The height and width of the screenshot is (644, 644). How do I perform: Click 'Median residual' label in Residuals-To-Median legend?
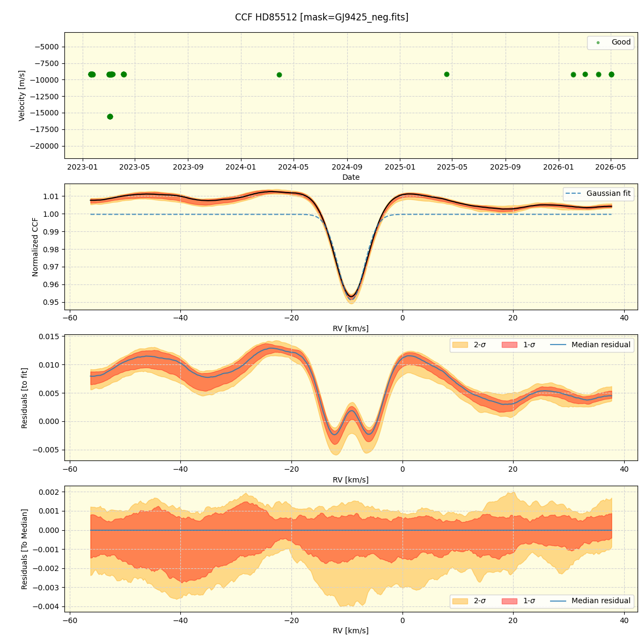[x=601, y=601]
